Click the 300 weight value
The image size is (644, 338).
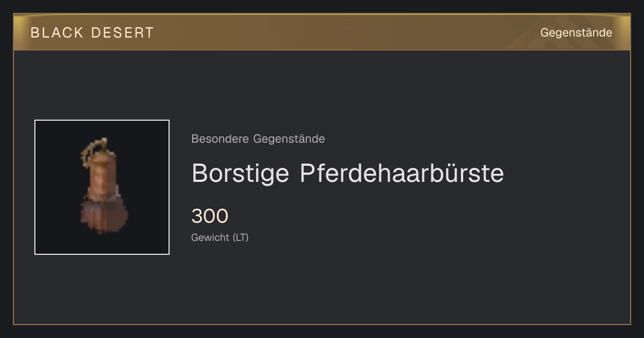pyautogui.click(x=210, y=216)
